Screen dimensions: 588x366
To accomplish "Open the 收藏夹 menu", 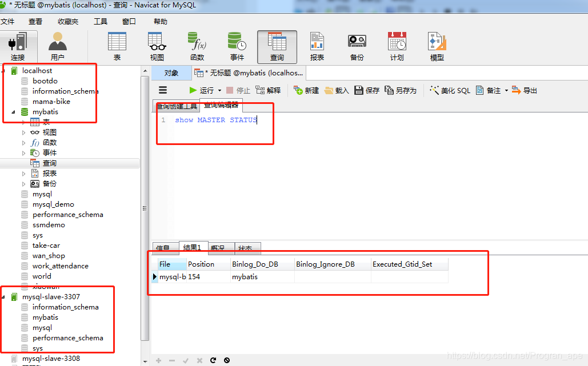I will (x=68, y=21).
